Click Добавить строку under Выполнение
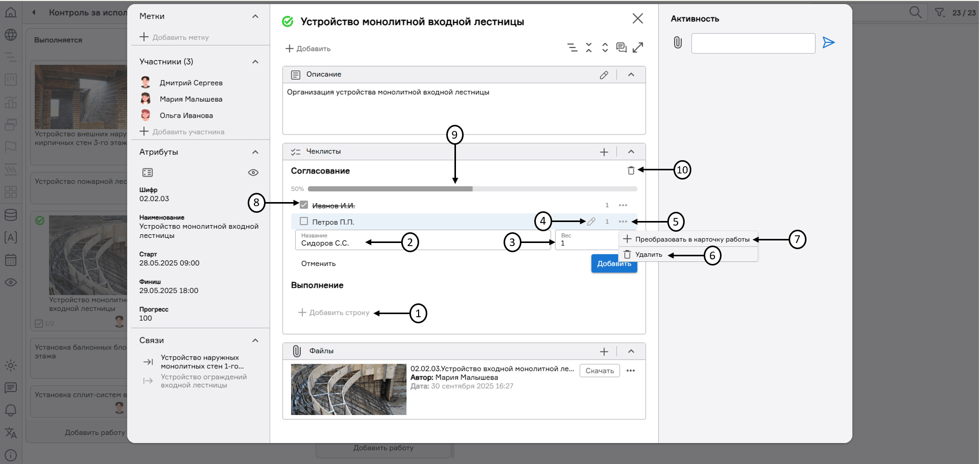Image resolution: width=980 pixels, height=464 pixels. click(334, 313)
